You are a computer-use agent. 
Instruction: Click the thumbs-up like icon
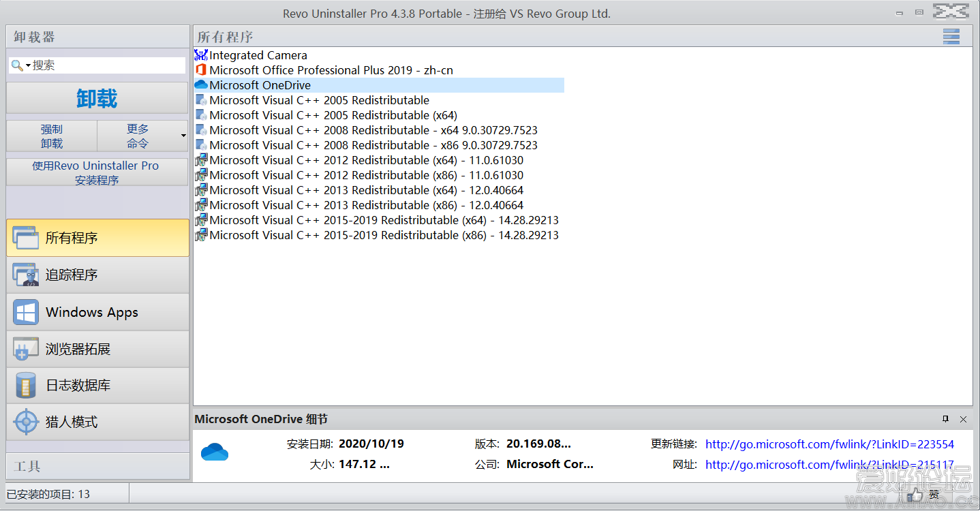coord(917,495)
